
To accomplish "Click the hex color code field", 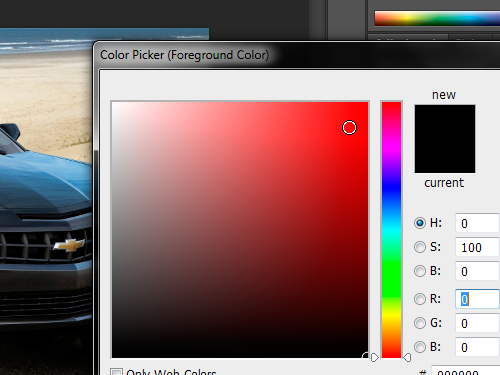I will click(466, 370).
